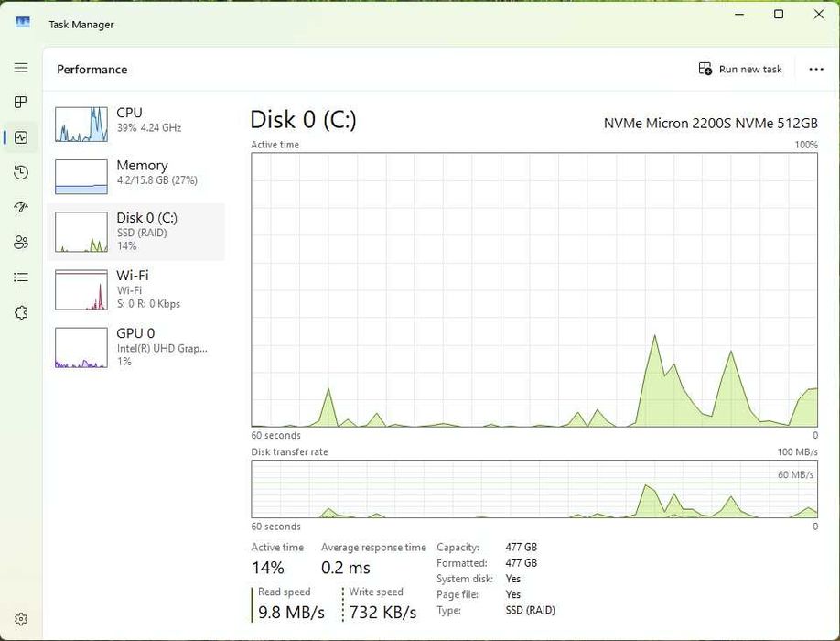Click the Disk 0 (C:) heading
Image resolution: width=840 pixels, height=641 pixels.
coord(303,120)
